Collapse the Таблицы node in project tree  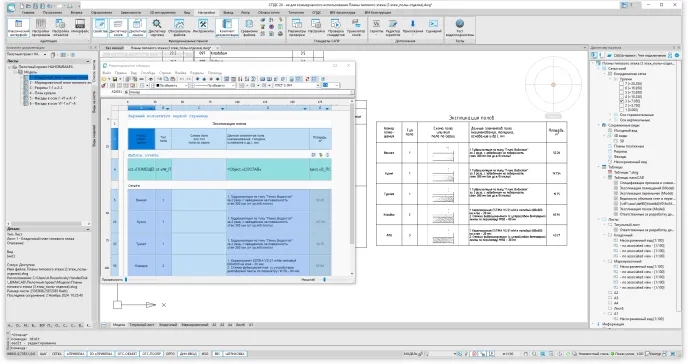point(599,167)
